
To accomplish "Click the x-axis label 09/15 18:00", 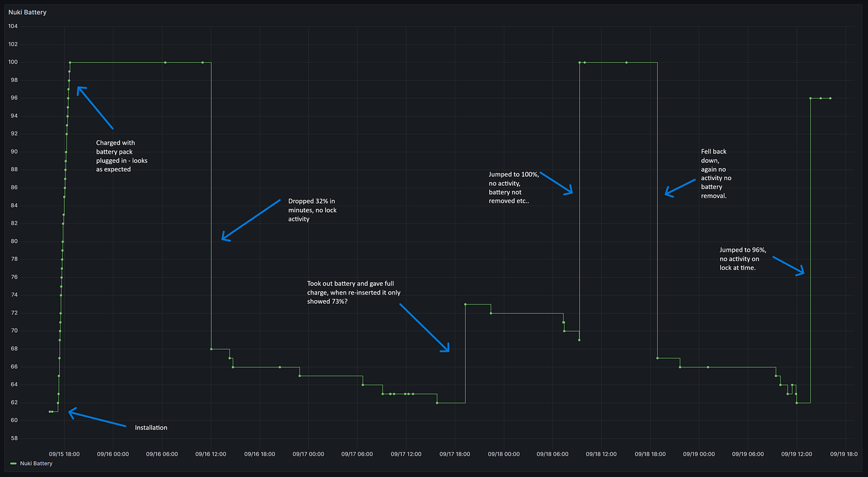I will click(64, 453).
